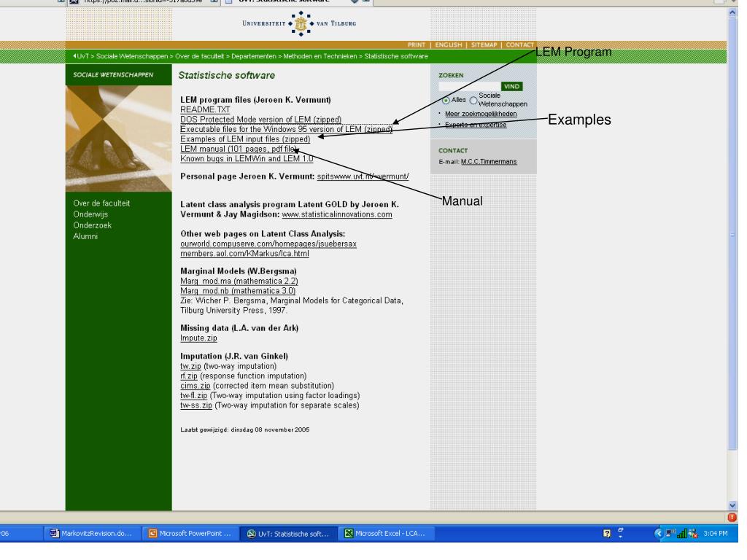Click Methoden en Technieken breadcrumb

[320, 56]
